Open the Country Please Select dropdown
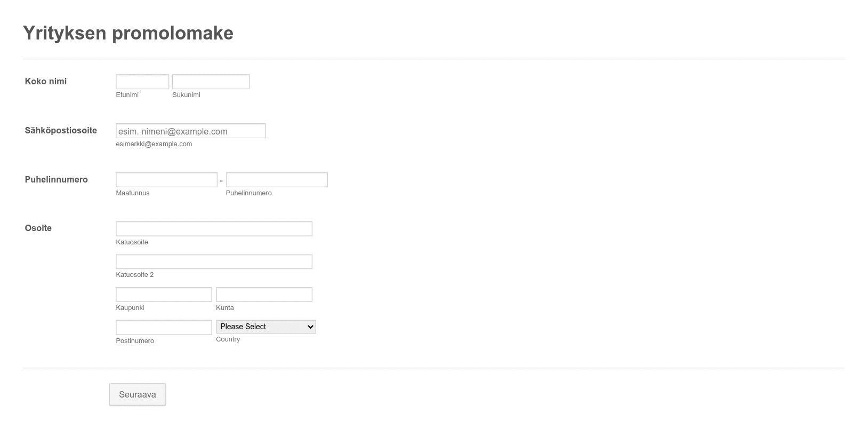 click(x=266, y=327)
